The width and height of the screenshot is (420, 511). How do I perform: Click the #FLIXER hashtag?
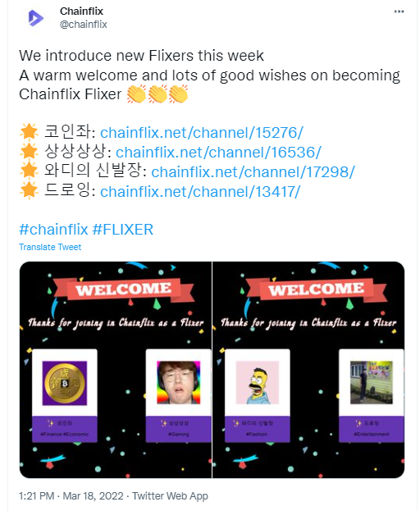click(123, 230)
